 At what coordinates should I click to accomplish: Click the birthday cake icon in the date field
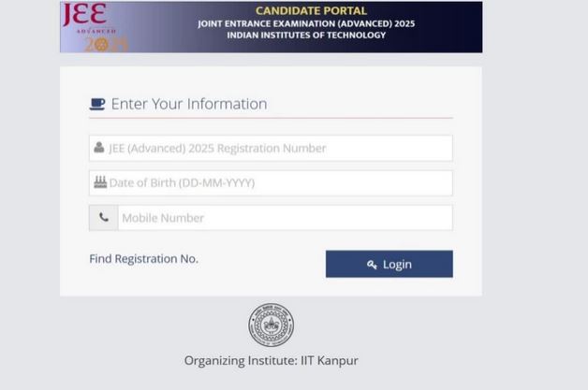(100, 182)
